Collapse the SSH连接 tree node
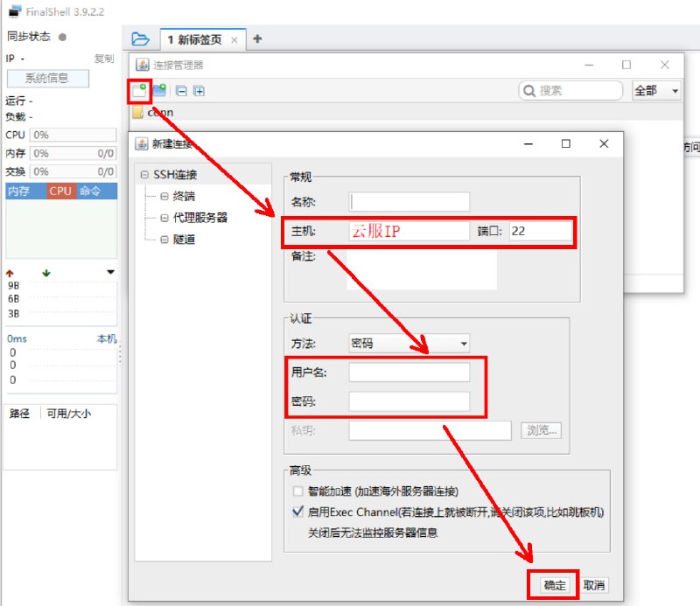This screenshot has width=700, height=606. [144, 175]
